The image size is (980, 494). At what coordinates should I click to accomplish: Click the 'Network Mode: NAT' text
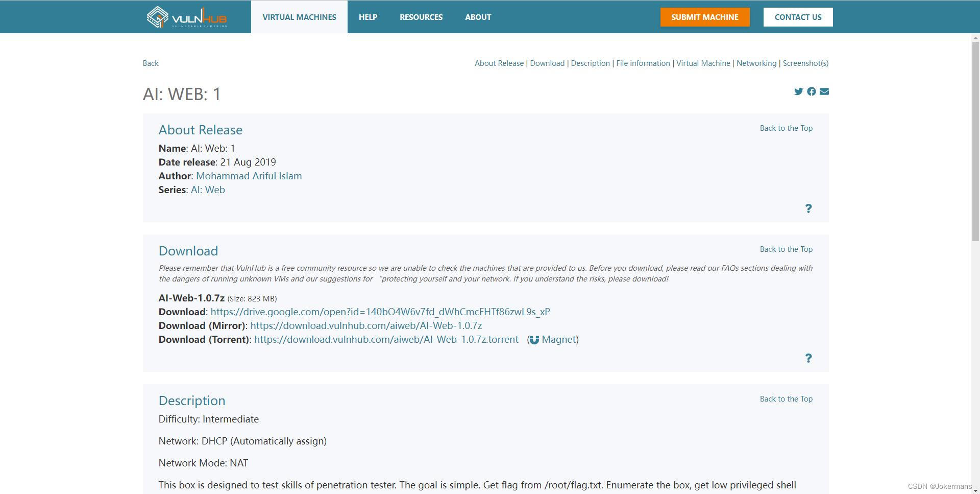click(203, 463)
